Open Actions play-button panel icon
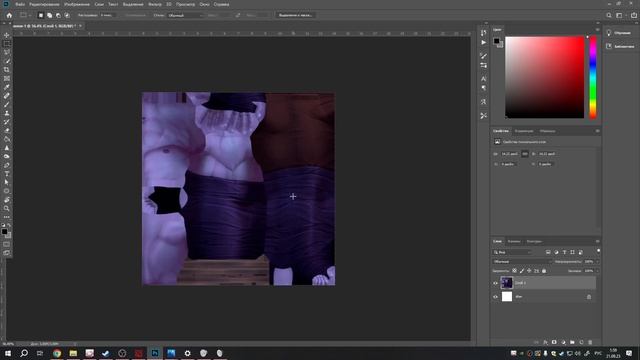The width and height of the screenshot is (640, 360). (483, 42)
